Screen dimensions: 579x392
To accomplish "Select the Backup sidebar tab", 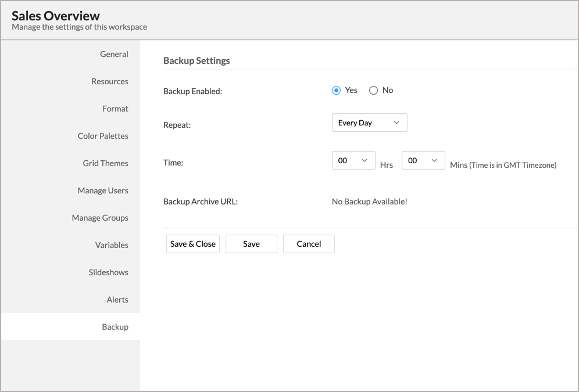I will [115, 327].
